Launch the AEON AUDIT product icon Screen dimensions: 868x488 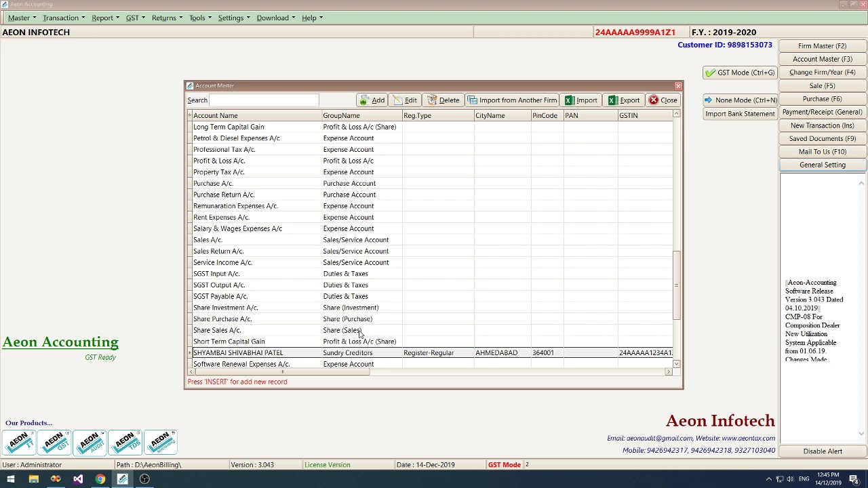click(90, 443)
